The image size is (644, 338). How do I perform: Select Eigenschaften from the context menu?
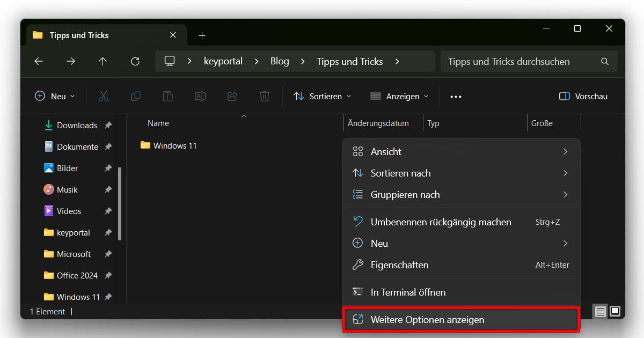pyautogui.click(x=399, y=264)
